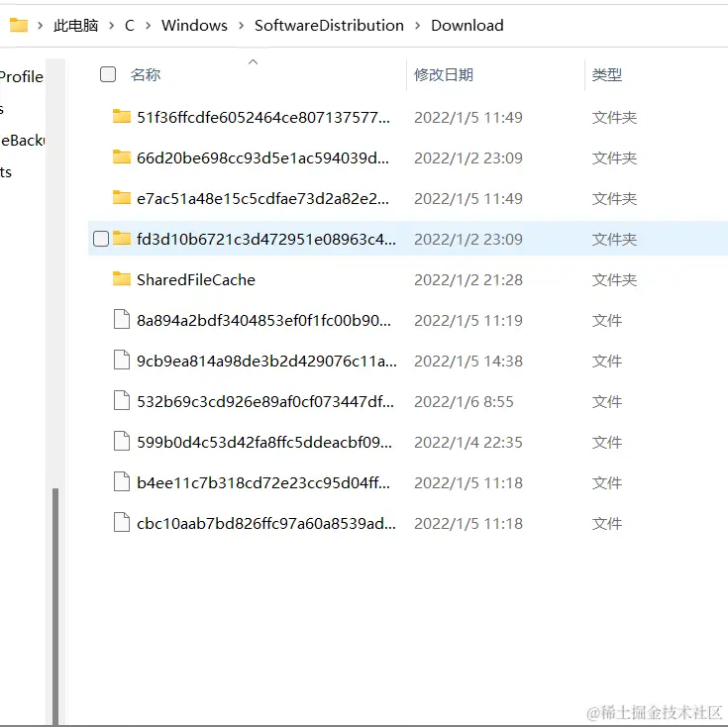Click the sort arrow above 名称 column

pos(253,61)
